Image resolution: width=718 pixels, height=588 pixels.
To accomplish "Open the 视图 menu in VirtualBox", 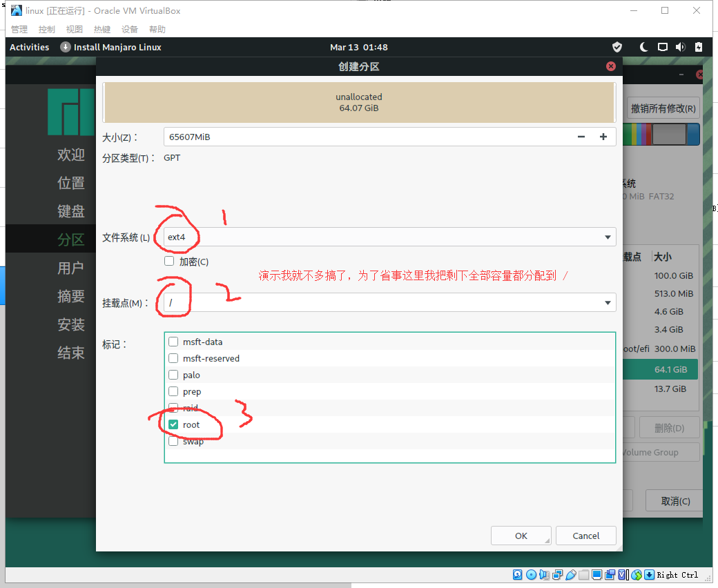I will pyautogui.click(x=75, y=30).
